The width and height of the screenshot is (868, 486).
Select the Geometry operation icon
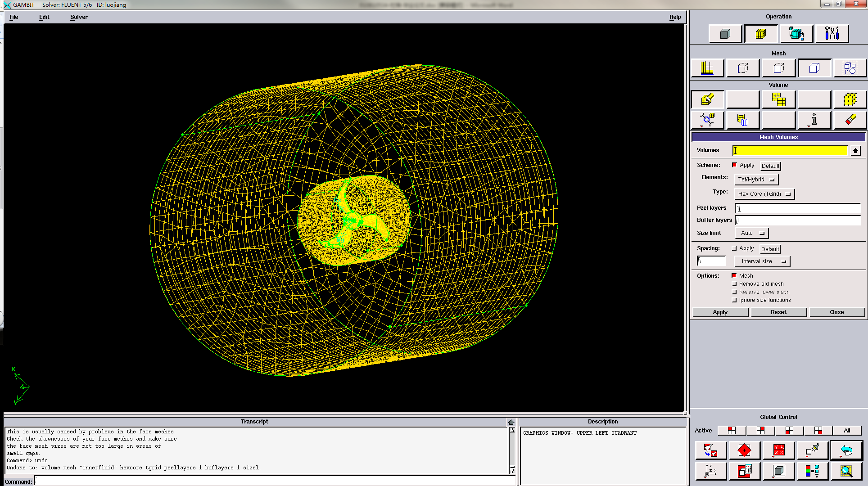click(725, 34)
